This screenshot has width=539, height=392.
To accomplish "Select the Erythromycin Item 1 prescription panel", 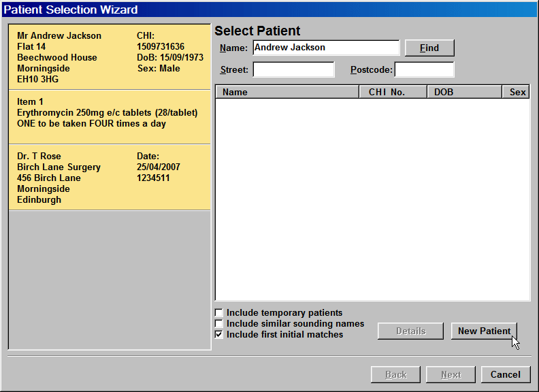I will pos(109,116).
